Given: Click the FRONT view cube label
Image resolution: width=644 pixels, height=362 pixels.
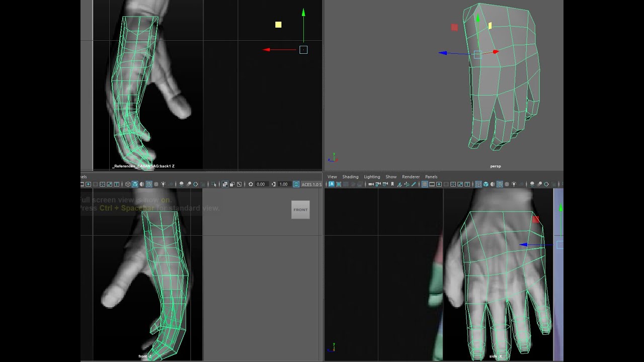Looking at the screenshot, I should [300, 210].
